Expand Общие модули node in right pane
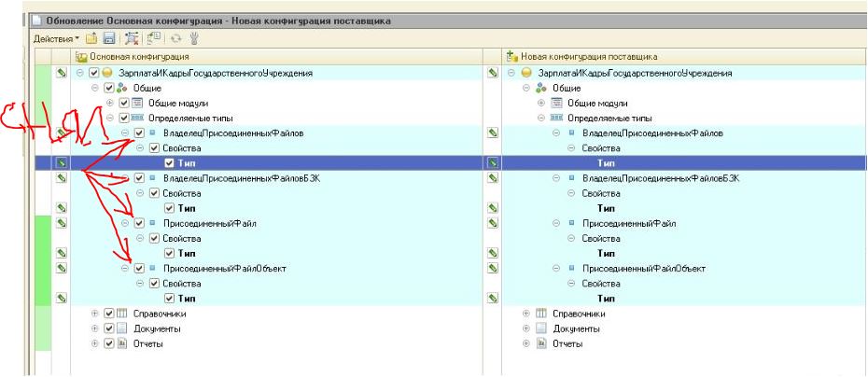The width and height of the screenshot is (868, 377). pyautogui.click(x=541, y=103)
